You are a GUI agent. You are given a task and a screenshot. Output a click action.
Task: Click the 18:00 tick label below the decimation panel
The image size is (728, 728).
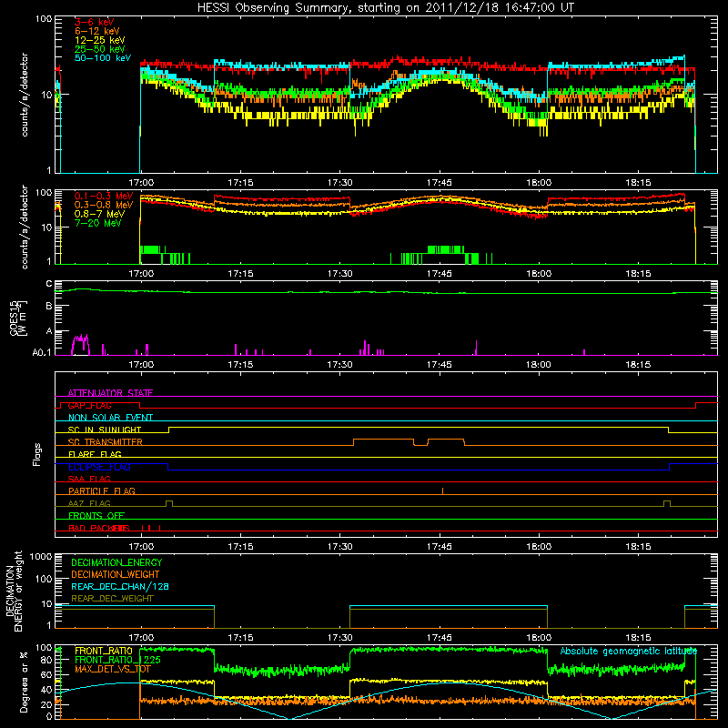point(539,638)
